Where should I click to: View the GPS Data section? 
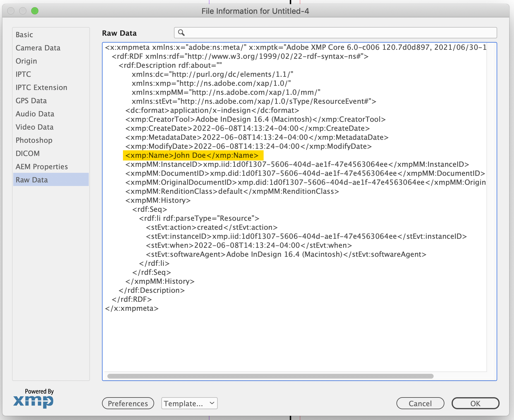tap(31, 100)
